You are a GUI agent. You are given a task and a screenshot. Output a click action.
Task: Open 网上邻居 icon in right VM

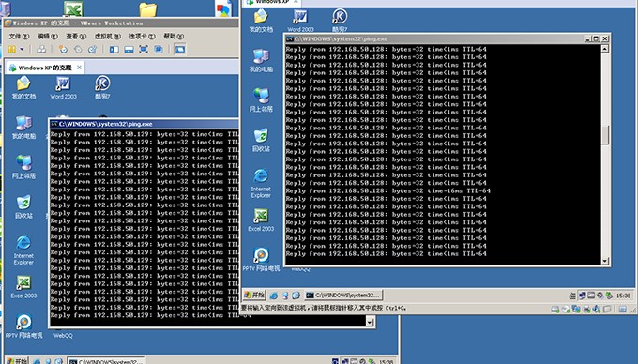pyautogui.click(x=261, y=100)
